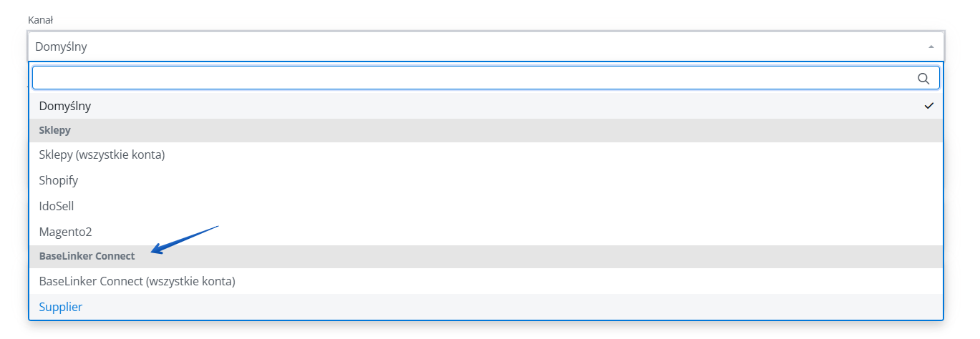Focus the channel search text field
The width and height of the screenshot is (980, 339).
486,78
